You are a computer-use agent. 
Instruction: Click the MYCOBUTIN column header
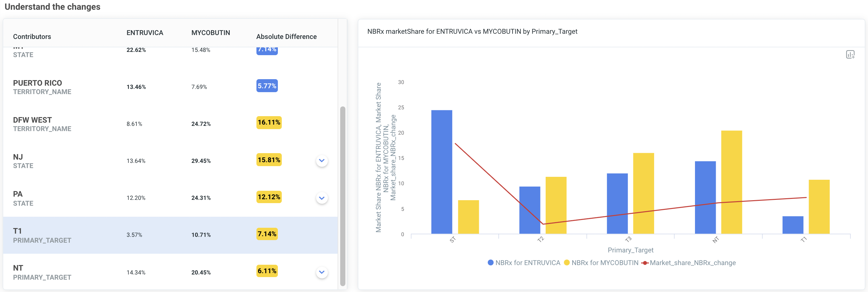click(x=211, y=33)
